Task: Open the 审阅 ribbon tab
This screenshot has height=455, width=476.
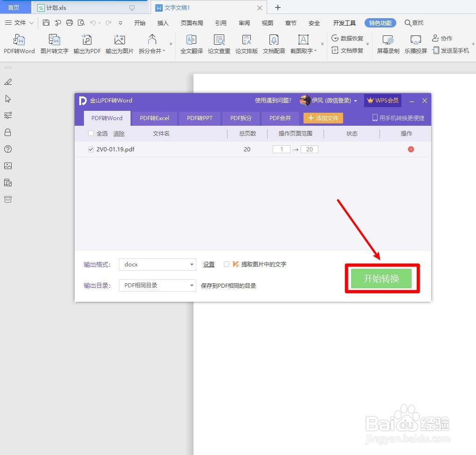Action: [x=244, y=23]
